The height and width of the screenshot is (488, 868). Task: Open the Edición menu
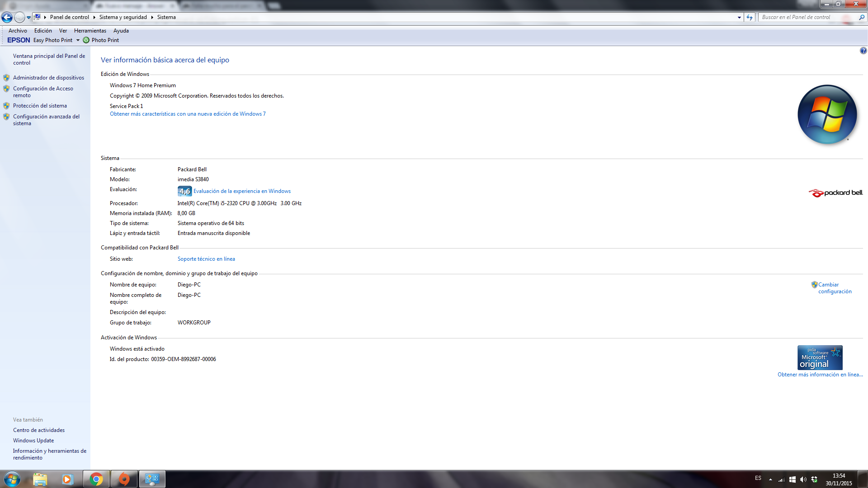click(x=43, y=31)
